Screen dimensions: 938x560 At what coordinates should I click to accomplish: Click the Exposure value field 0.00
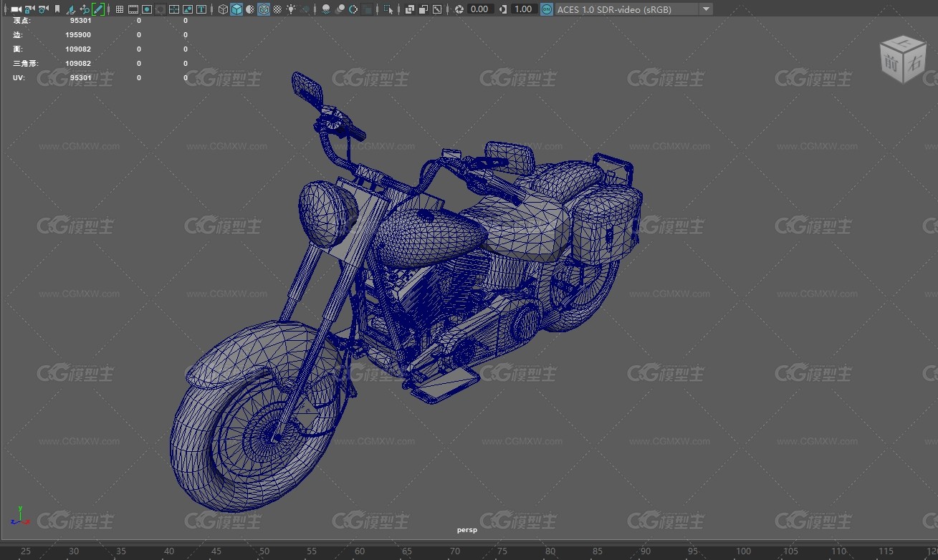(479, 9)
